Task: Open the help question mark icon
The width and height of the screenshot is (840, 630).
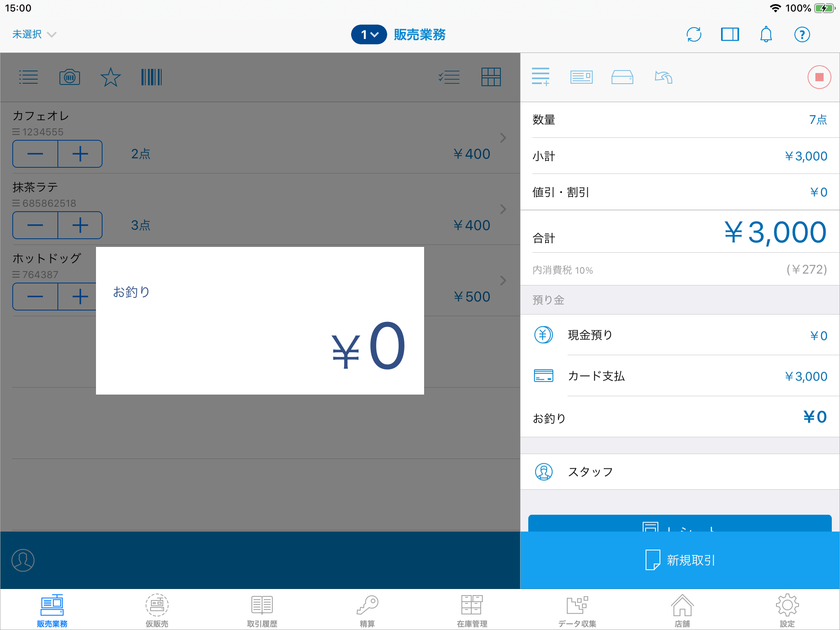Action: (x=802, y=34)
